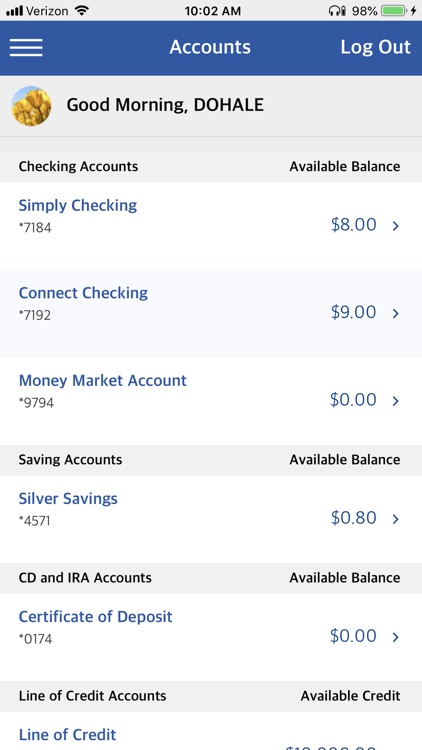422x750 pixels.
Task: Tap the $9.00 Connect Checking balance
Action: 354,312
